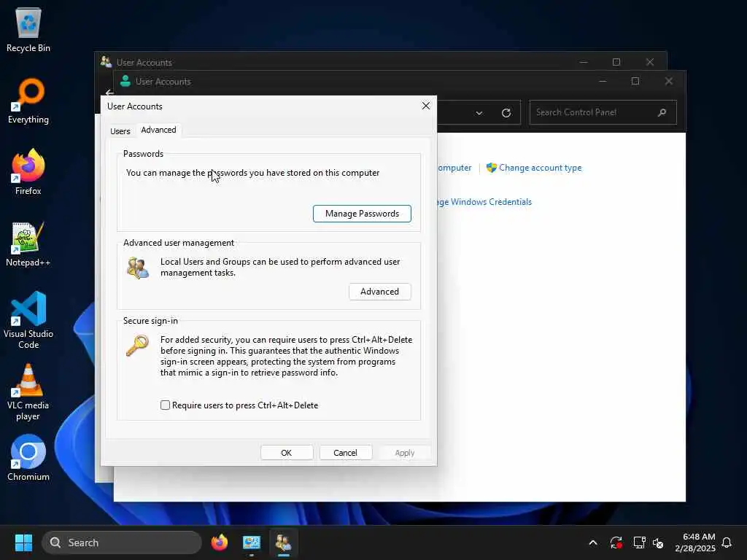Image resolution: width=747 pixels, height=560 pixels.
Task: Click the 'Local Users and Groups' description text
Action: tap(280, 267)
